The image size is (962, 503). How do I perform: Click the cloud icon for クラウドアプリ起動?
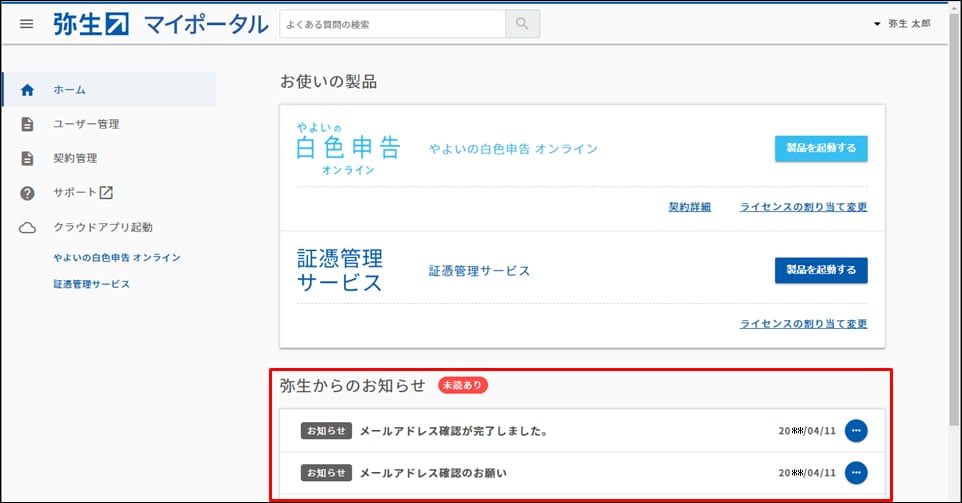coord(27,228)
